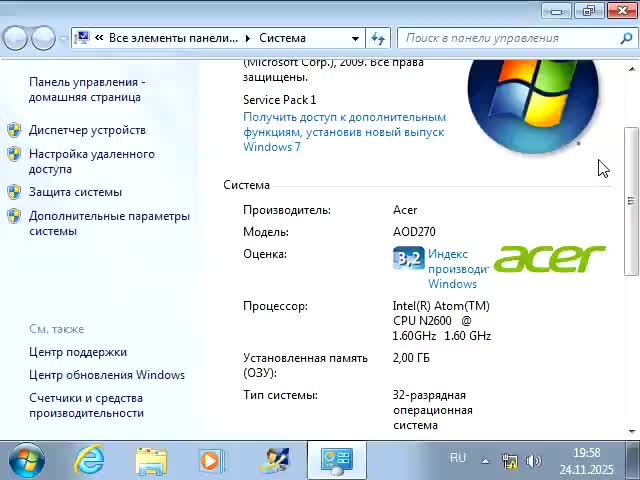Image resolution: width=640 pixels, height=480 pixels.
Task: Open Счетчики и средства производительности
Action: pyautogui.click(x=86, y=405)
